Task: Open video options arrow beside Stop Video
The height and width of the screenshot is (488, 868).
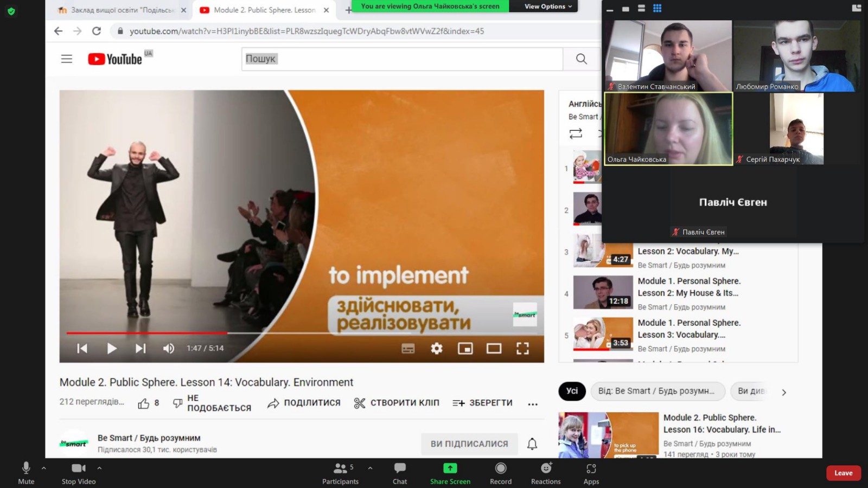Action: [x=99, y=468]
